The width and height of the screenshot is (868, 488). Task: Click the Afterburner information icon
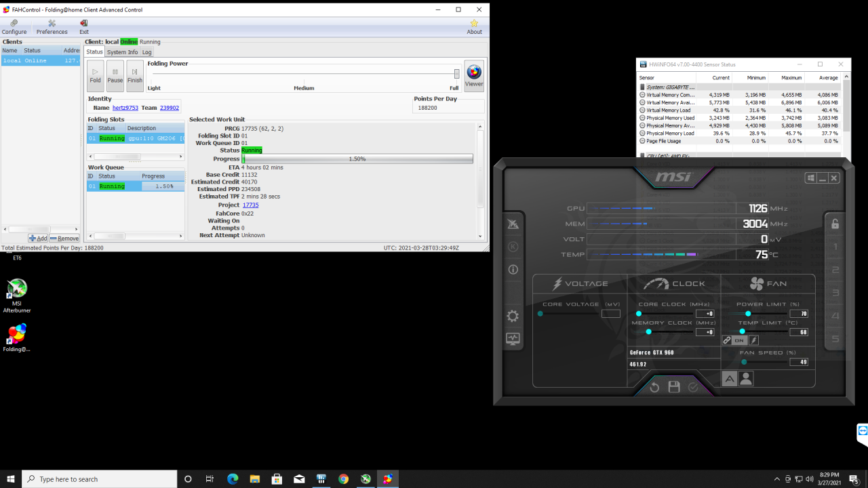pyautogui.click(x=513, y=270)
